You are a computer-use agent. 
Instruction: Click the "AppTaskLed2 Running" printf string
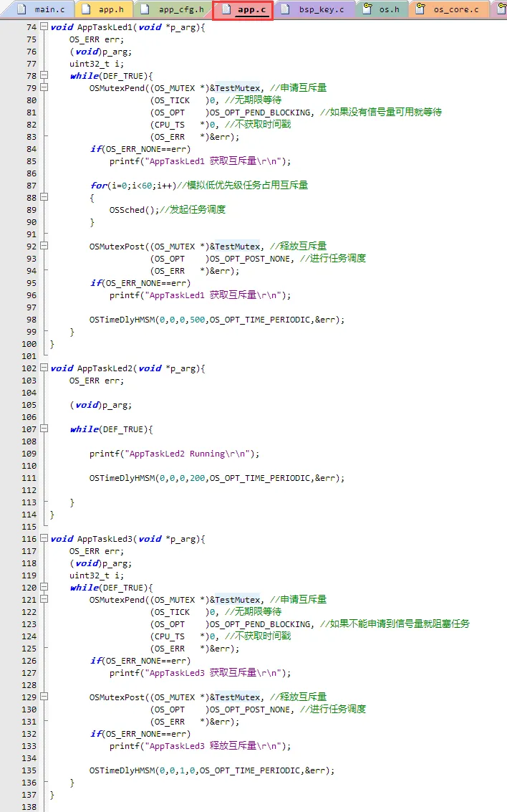click(191, 454)
